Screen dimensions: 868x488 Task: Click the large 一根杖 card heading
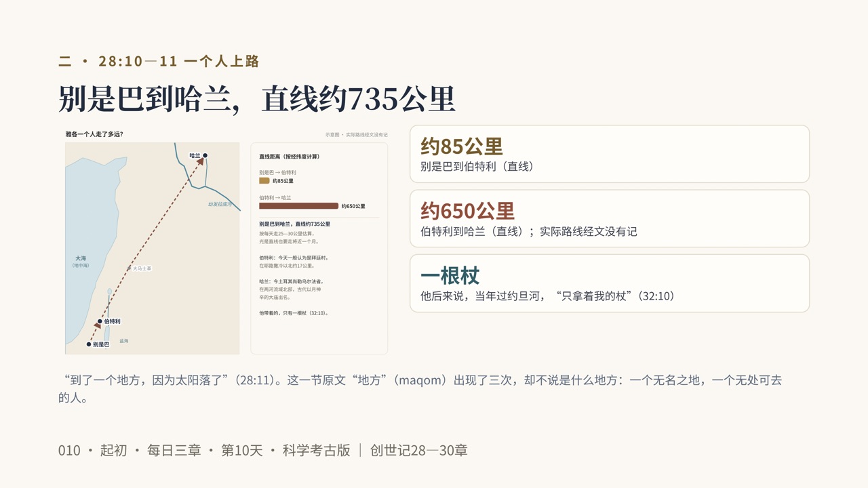450,275
